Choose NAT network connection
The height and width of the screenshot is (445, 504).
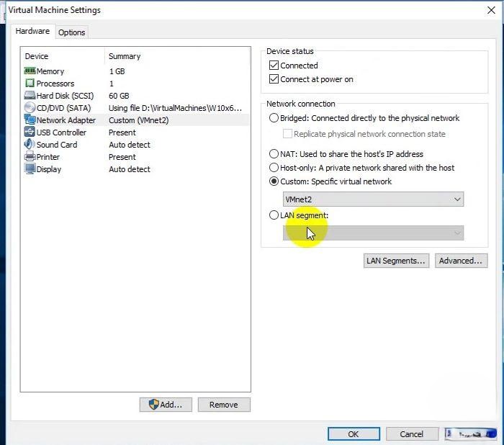pos(274,154)
